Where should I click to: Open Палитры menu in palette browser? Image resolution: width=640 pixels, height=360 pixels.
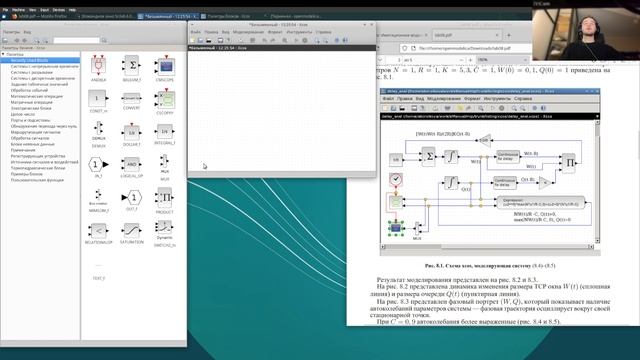point(11,32)
